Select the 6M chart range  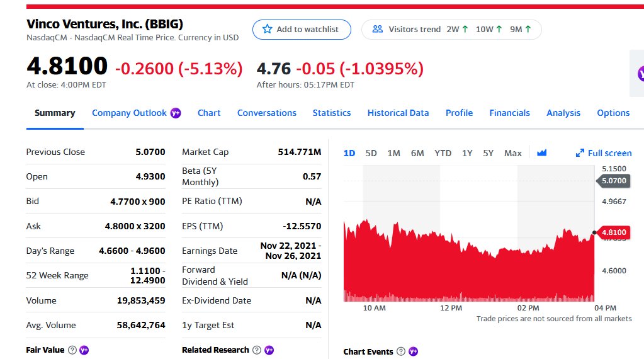coord(417,153)
